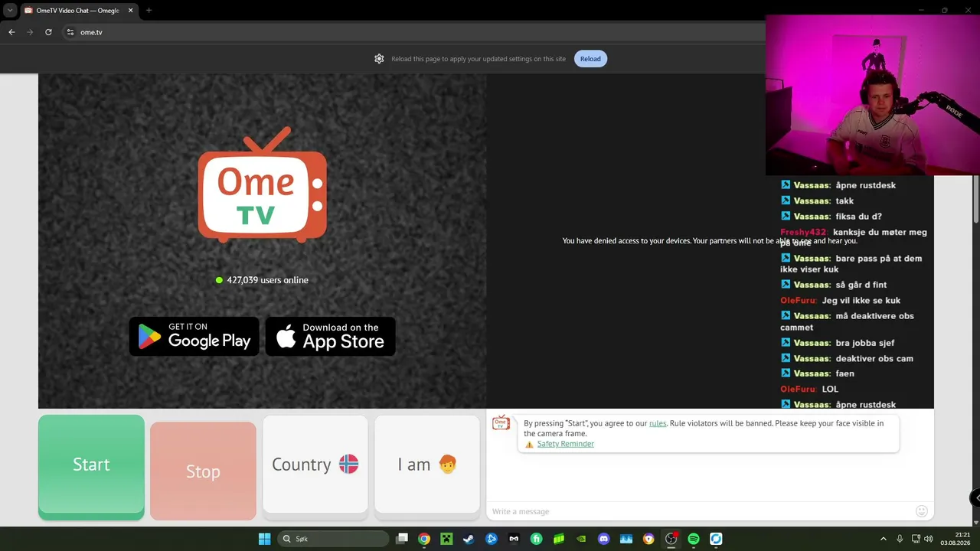Click the Google Play download badge
This screenshot has height=551, width=980.
click(x=194, y=337)
